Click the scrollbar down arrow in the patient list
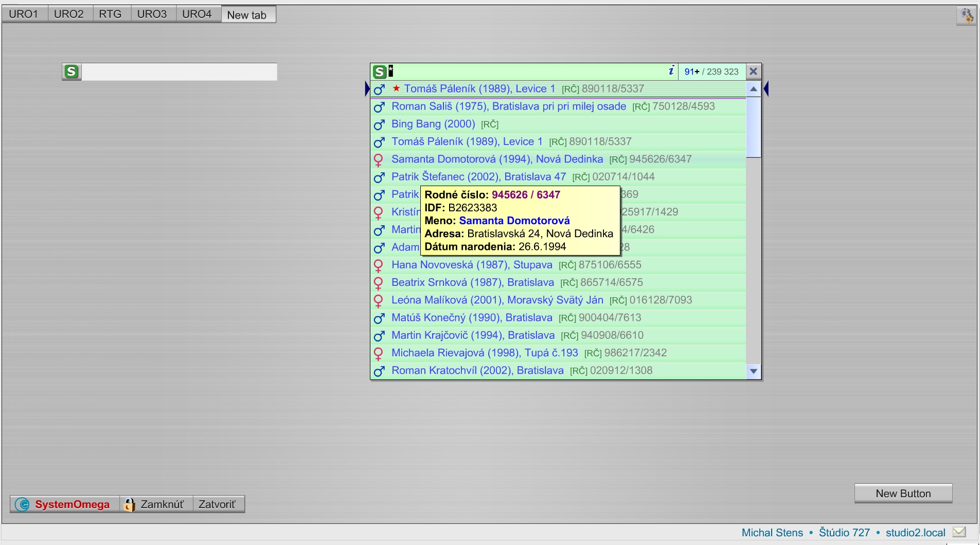 [753, 371]
